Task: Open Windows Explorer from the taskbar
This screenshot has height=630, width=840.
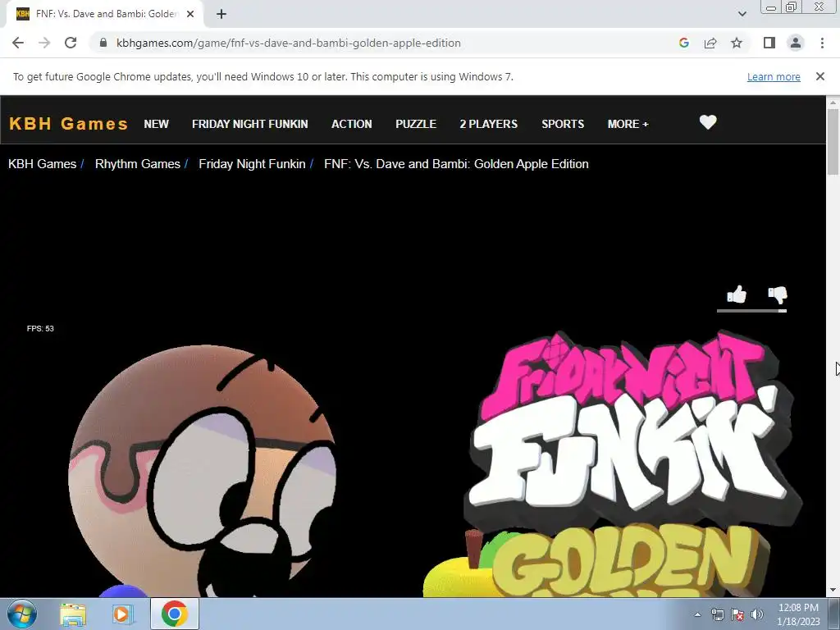Action: [x=73, y=614]
